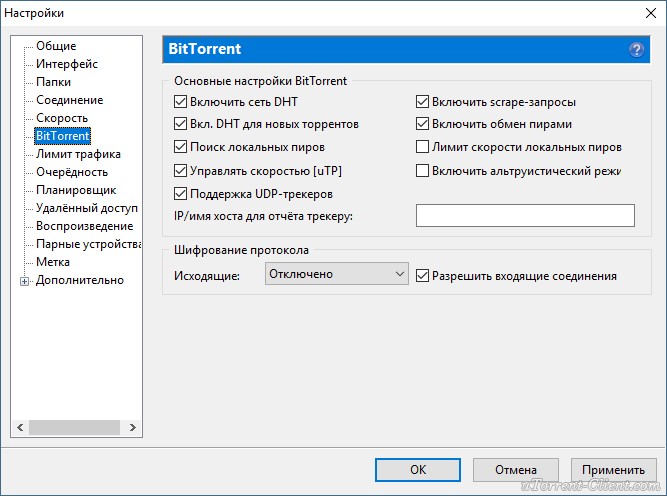Click the sidebar horizontal scrollbar thumb
667x496 pixels.
pos(74,427)
